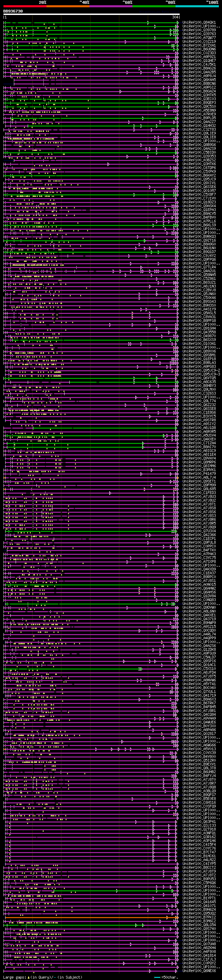The image size is (222, 980).
Task: Open hit UniRef100_B6UDN6
Action: pos(199,49)
